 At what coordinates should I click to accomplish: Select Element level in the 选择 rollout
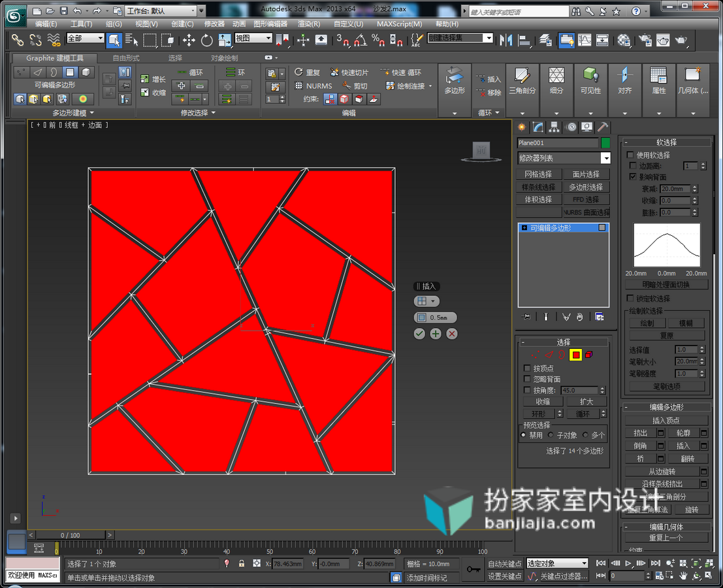pos(589,355)
